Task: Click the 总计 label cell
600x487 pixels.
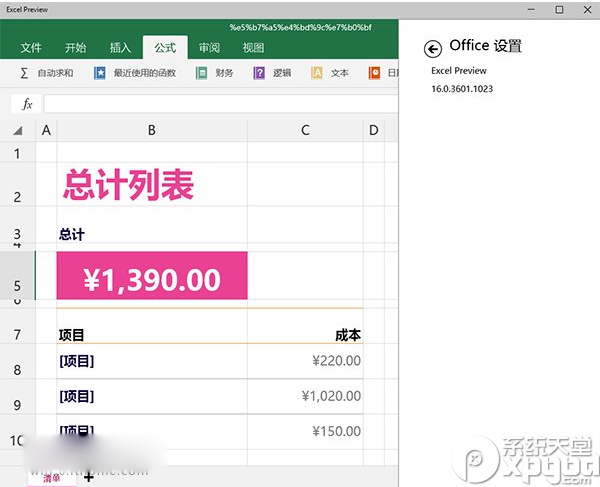Action: (x=152, y=226)
